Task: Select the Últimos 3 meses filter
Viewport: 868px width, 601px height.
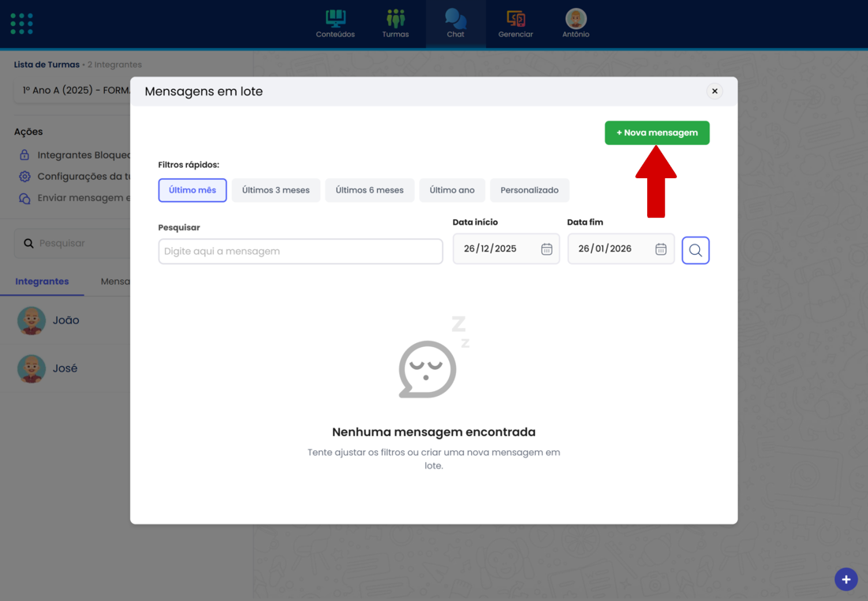Action: [276, 190]
